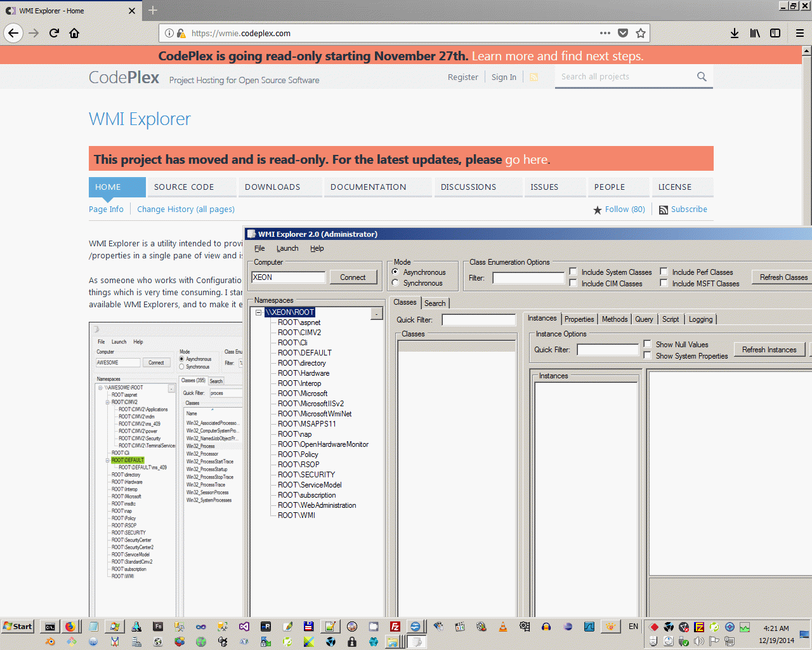The height and width of the screenshot is (650, 812).
Task: Open Eclipse from the taskbar
Action: point(568,627)
